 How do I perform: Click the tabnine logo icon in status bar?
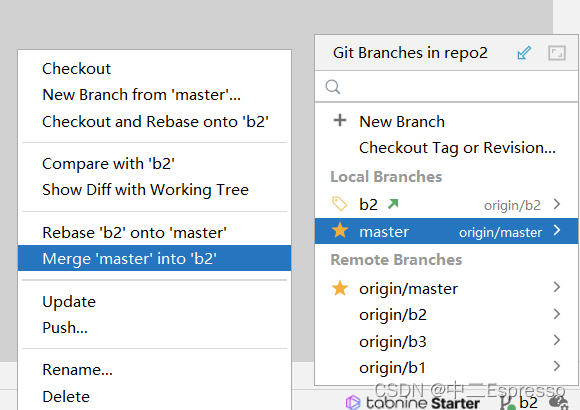point(353,402)
